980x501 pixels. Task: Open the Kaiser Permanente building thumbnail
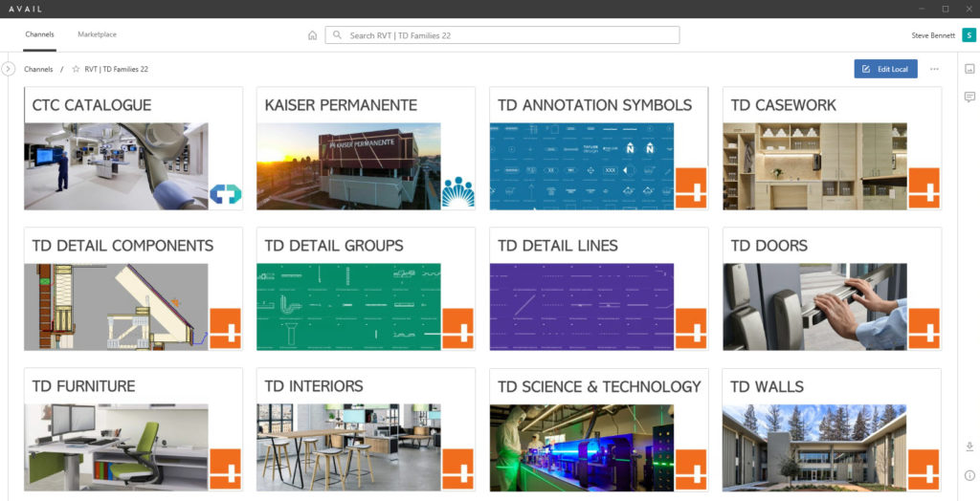[348, 166]
